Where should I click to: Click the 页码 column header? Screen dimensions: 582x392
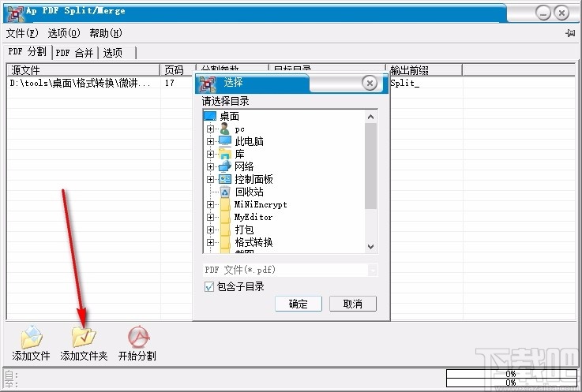tap(178, 69)
